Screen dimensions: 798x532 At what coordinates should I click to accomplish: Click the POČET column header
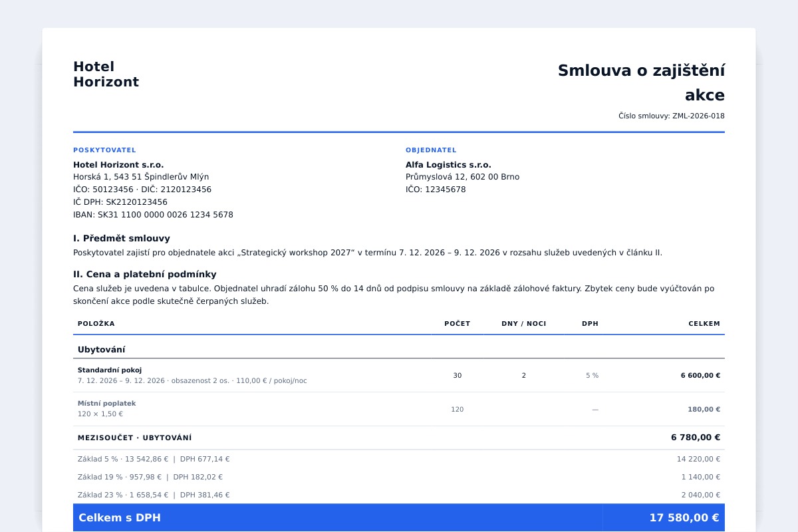click(x=458, y=324)
